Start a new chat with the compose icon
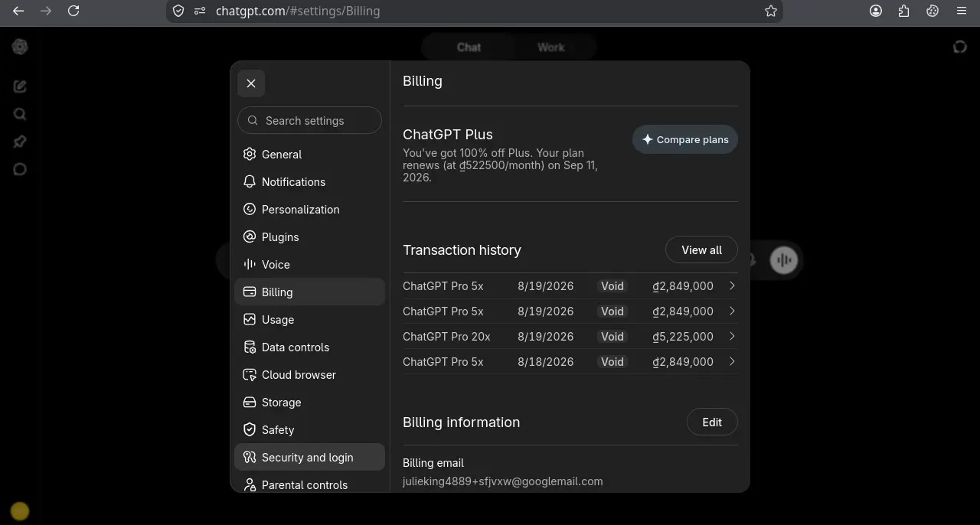The height and width of the screenshot is (525, 980). [x=20, y=86]
